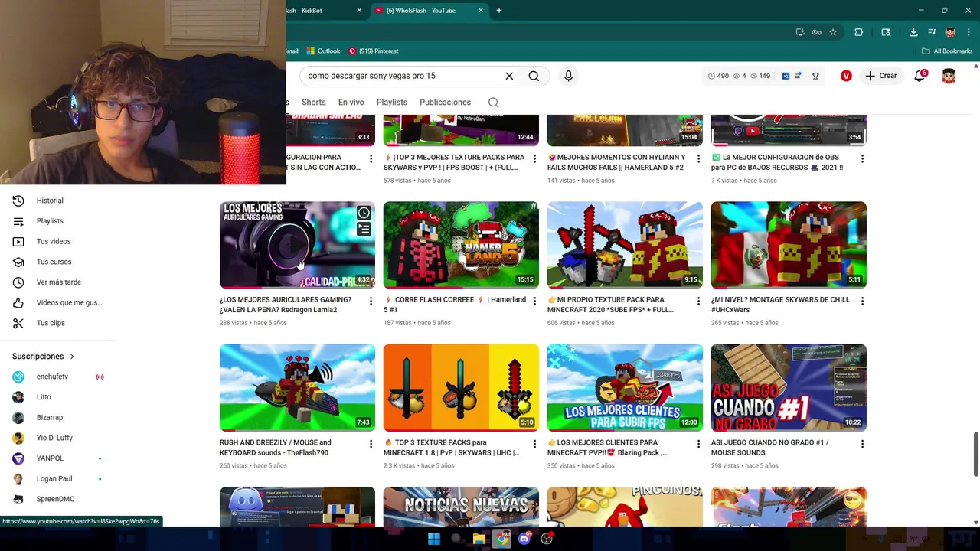Open Tus cursos graduation cap icon
Screen dimensions: 980x551
coord(18,262)
